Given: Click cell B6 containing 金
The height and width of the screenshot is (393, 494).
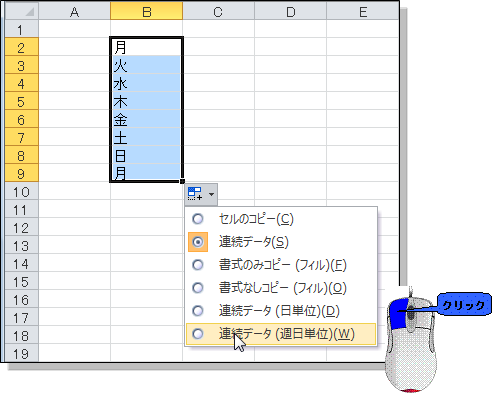Looking at the screenshot, I should click(146, 119).
